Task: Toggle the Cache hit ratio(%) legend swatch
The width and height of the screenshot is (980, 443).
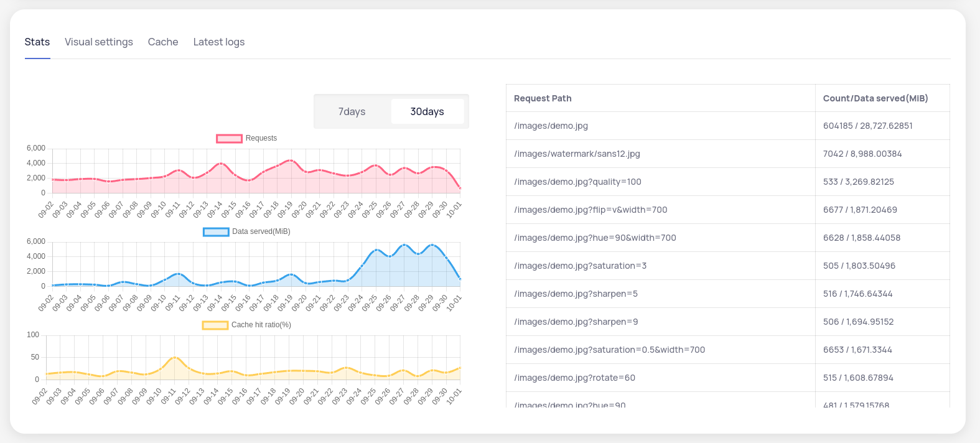Action: pyautogui.click(x=215, y=325)
